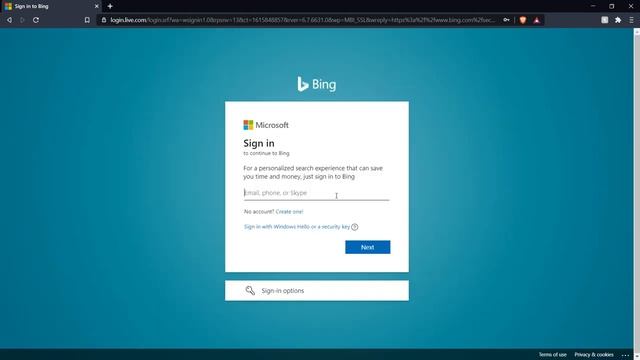Open the extensions puzzle piece icon
This screenshot has height=360, width=640.
pyautogui.click(x=618, y=20)
